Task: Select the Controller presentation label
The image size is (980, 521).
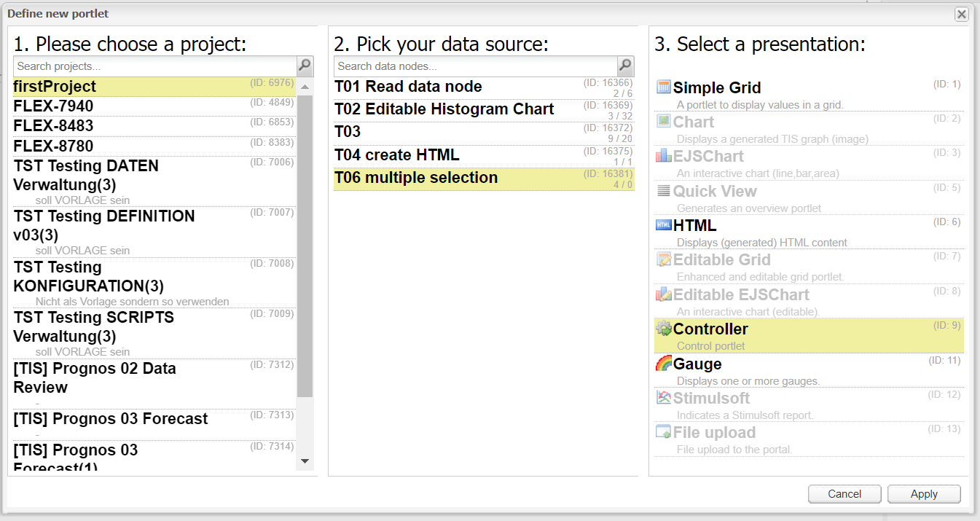Action: click(x=710, y=329)
